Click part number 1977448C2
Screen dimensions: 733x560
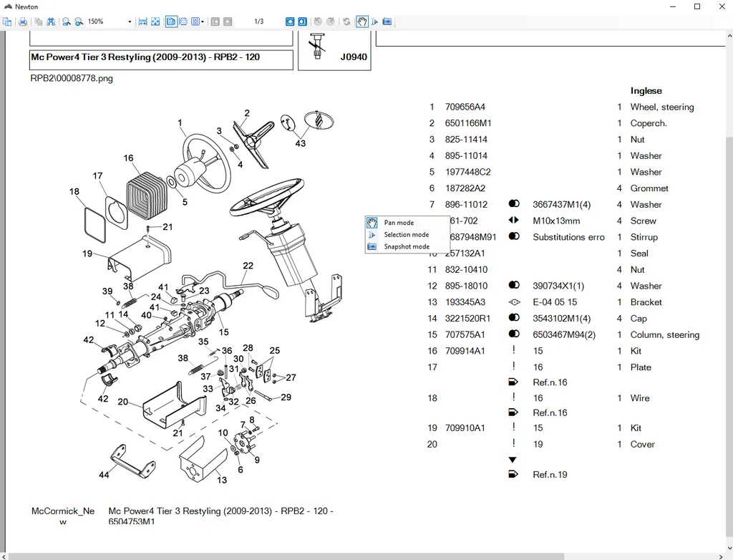[x=467, y=172]
